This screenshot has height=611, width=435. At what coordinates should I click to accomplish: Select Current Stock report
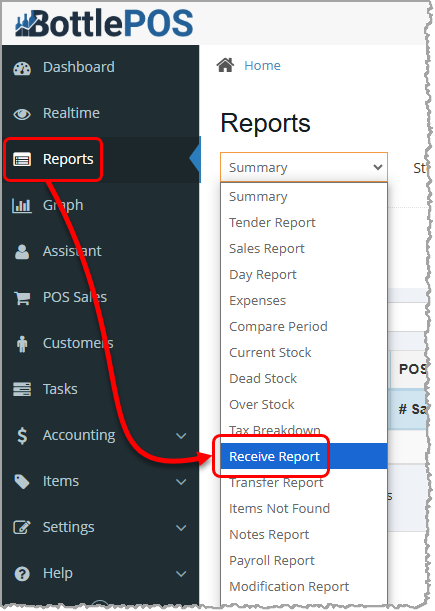(304, 352)
